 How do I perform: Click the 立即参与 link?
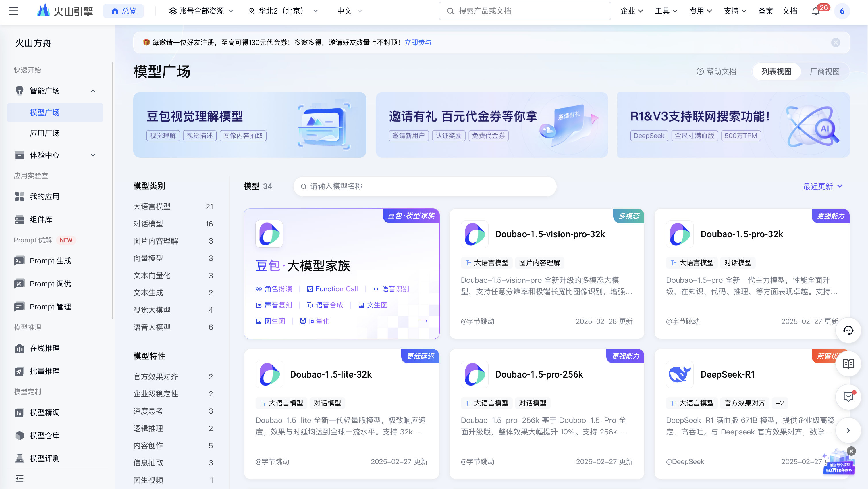click(x=418, y=43)
